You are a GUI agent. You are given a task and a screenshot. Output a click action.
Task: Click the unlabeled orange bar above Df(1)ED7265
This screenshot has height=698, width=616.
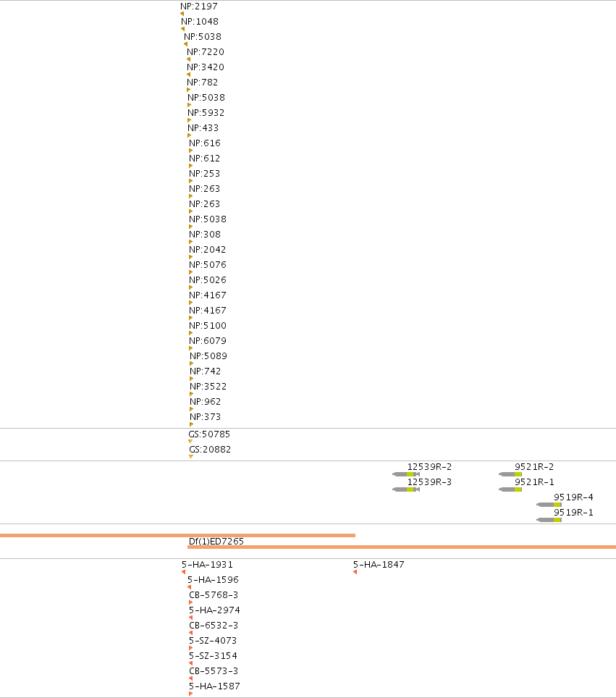pyautogui.click(x=177, y=535)
